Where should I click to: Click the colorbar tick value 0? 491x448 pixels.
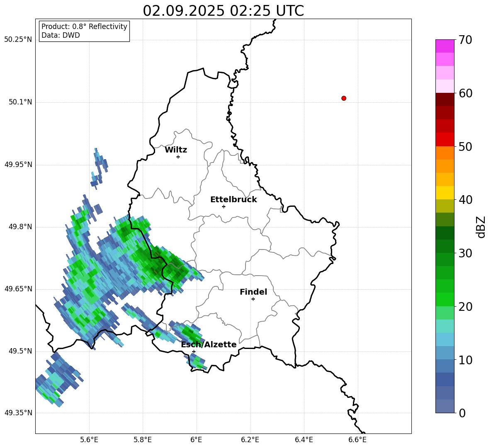click(462, 413)
